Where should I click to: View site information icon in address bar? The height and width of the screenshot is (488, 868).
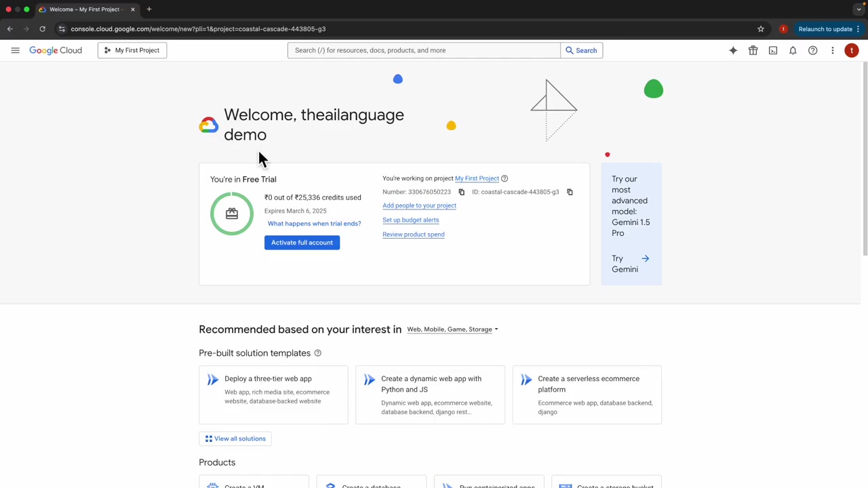[62, 29]
